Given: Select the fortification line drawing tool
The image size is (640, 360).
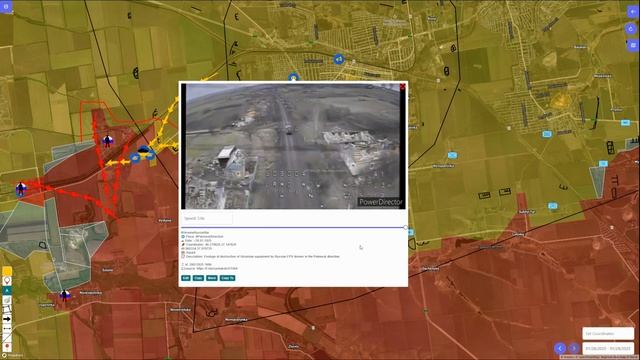Looking at the screenshot, I should (x=7, y=309).
